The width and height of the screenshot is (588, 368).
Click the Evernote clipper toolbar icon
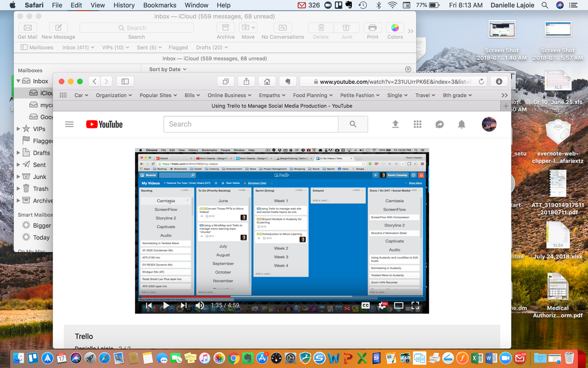pyautogui.click(x=288, y=81)
